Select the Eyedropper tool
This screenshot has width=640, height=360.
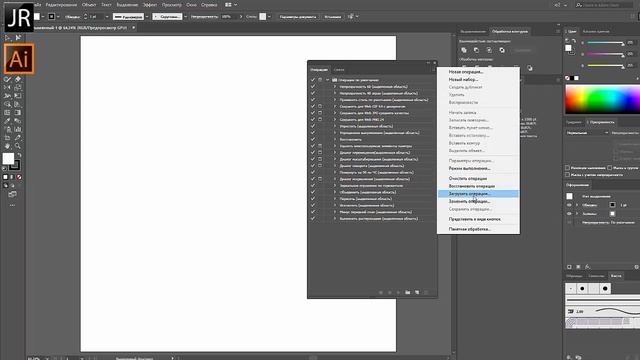point(7,121)
